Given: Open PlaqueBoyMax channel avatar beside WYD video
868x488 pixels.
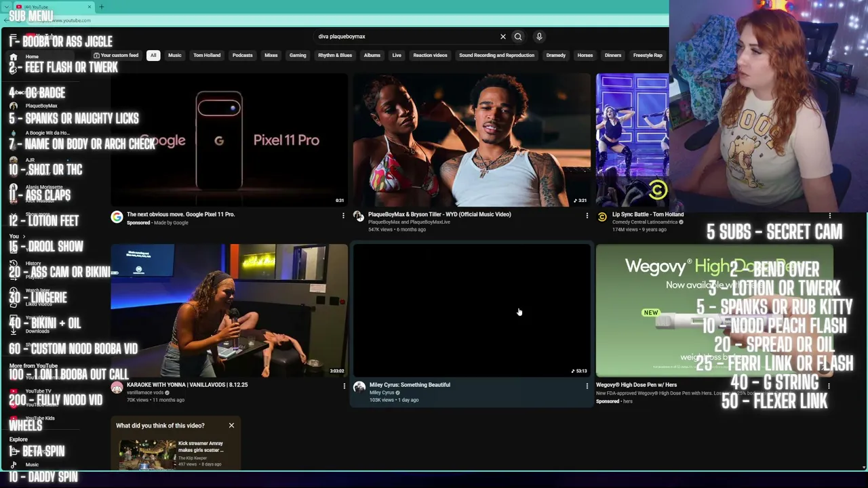Looking at the screenshot, I should 359,216.
